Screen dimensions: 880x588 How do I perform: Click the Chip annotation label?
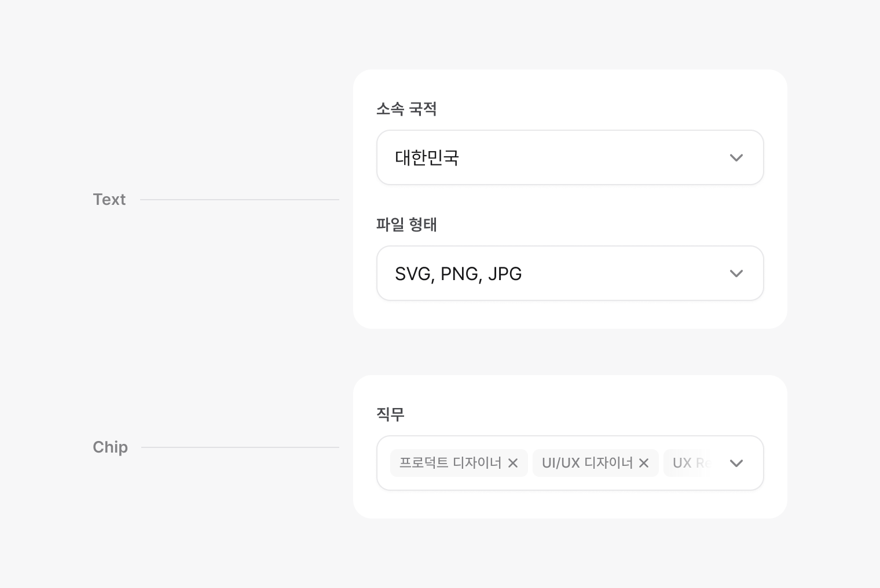[110, 447]
